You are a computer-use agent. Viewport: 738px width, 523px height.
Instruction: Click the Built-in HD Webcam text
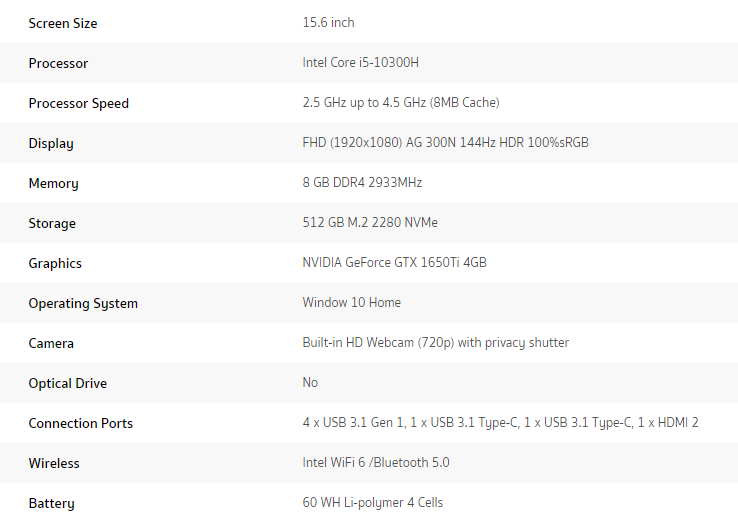(435, 342)
